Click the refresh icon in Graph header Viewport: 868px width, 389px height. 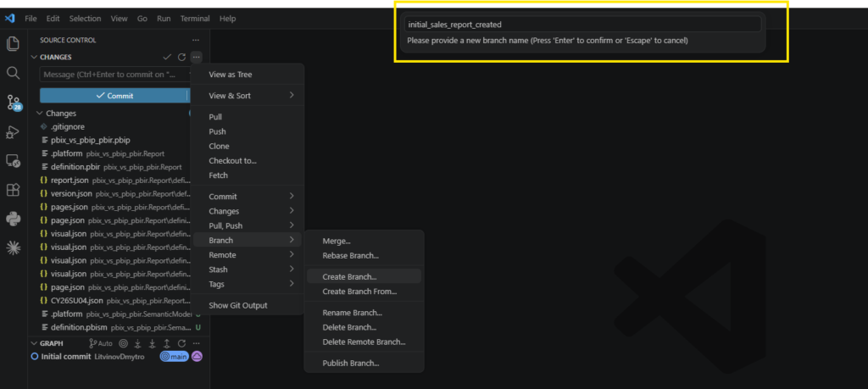tap(181, 343)
